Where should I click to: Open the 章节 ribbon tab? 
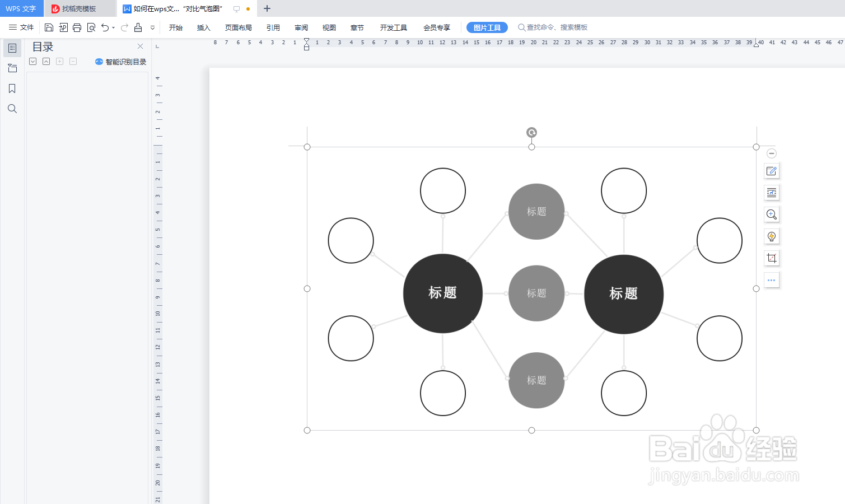(357, 27)
